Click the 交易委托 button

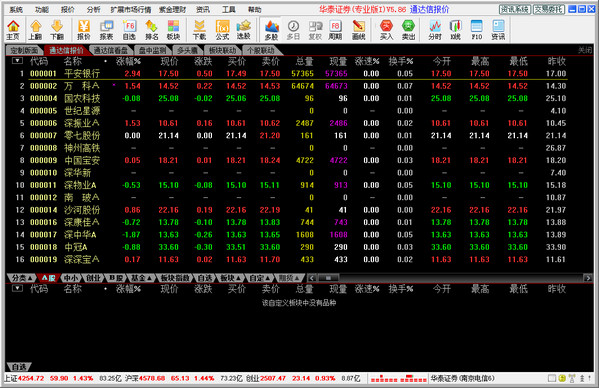coord(549,9)
